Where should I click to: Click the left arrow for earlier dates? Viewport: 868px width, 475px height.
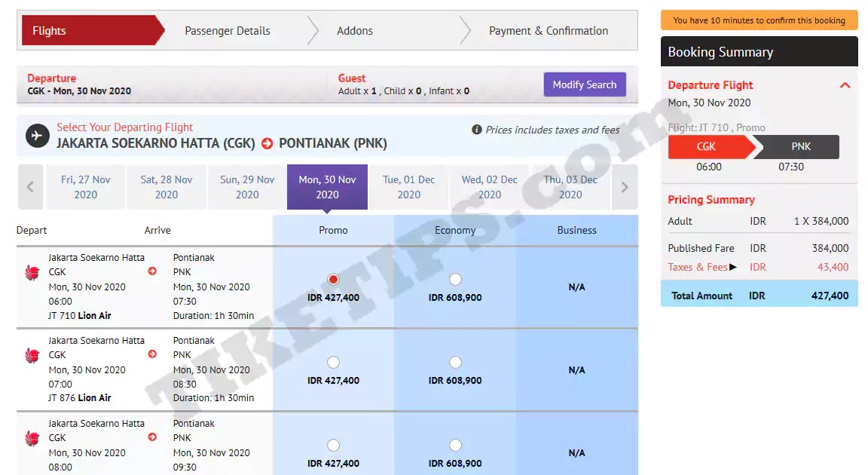coord(30,186)
